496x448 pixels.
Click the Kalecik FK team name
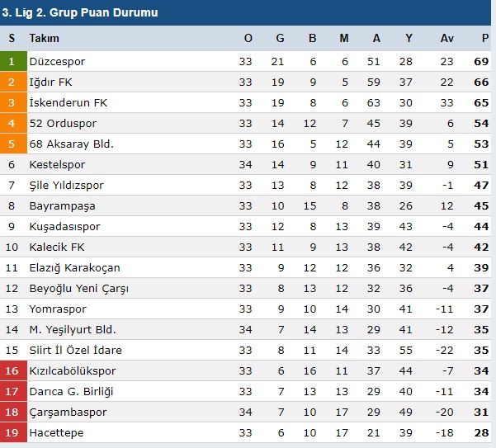(x=56, y=248)
